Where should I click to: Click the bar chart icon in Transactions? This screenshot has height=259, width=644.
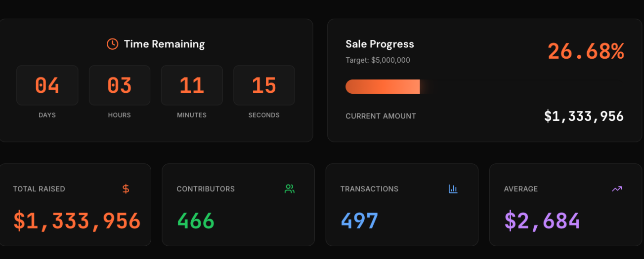click(x=453, y=188)
